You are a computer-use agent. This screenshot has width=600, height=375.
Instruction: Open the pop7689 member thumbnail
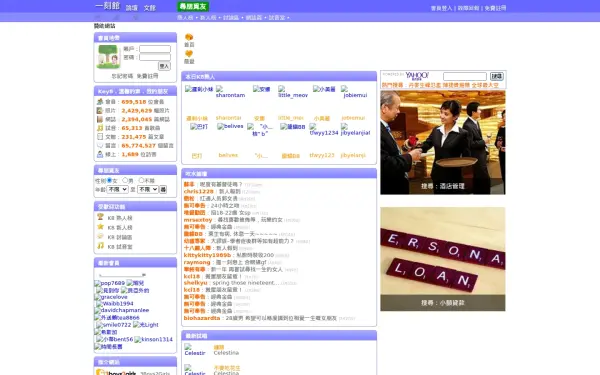click(x=109, y=283)
